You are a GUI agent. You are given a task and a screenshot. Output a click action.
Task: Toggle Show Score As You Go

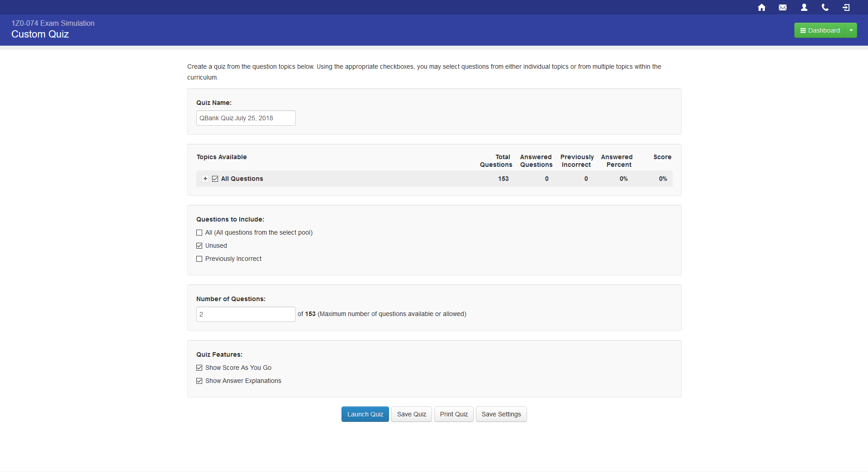coord(199,368)
